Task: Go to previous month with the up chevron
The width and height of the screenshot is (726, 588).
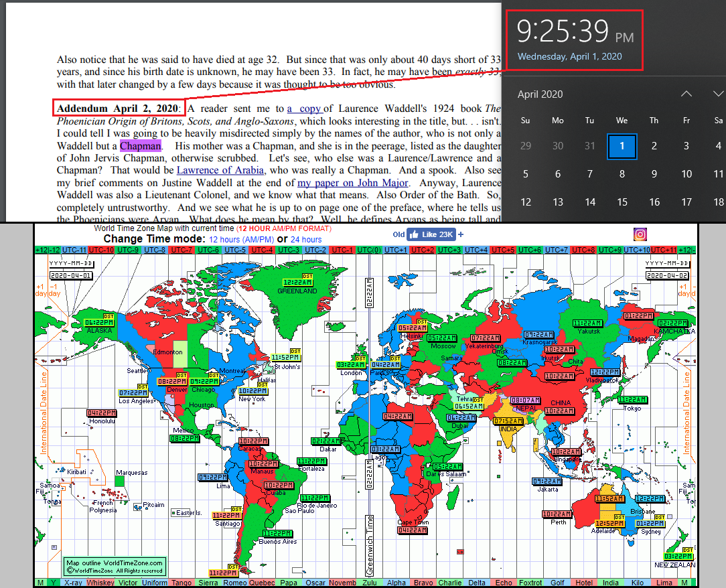Action: pyautogui.click(x=686, y=94)
